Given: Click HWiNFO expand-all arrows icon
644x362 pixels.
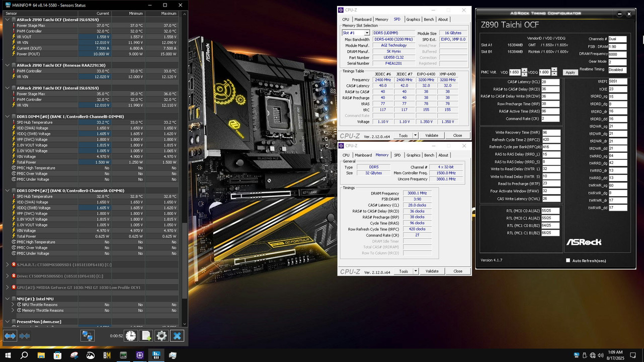Looking at the screenshot, I should (10, 336).
